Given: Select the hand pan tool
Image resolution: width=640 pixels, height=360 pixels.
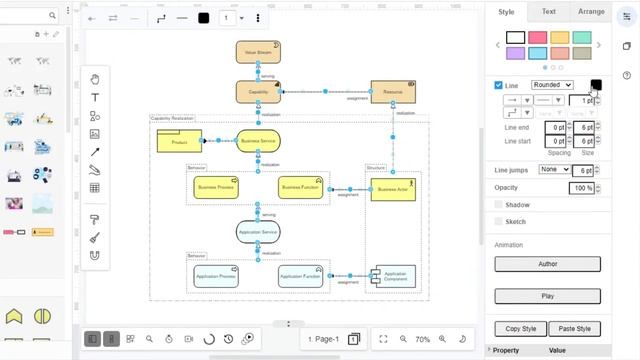Looking at the screenshot, I should [x=95, y=79].
